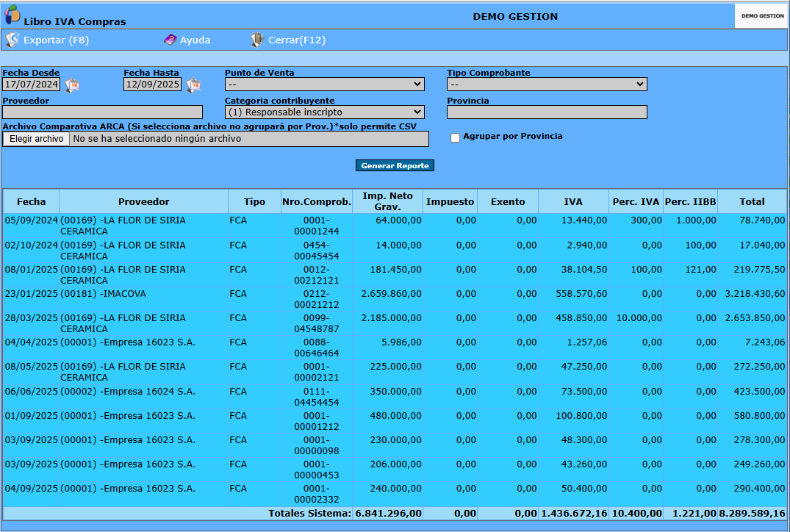Click the Cerrar (F12) icon
This screenshot has height=532, width=790.
coord(257,40)
